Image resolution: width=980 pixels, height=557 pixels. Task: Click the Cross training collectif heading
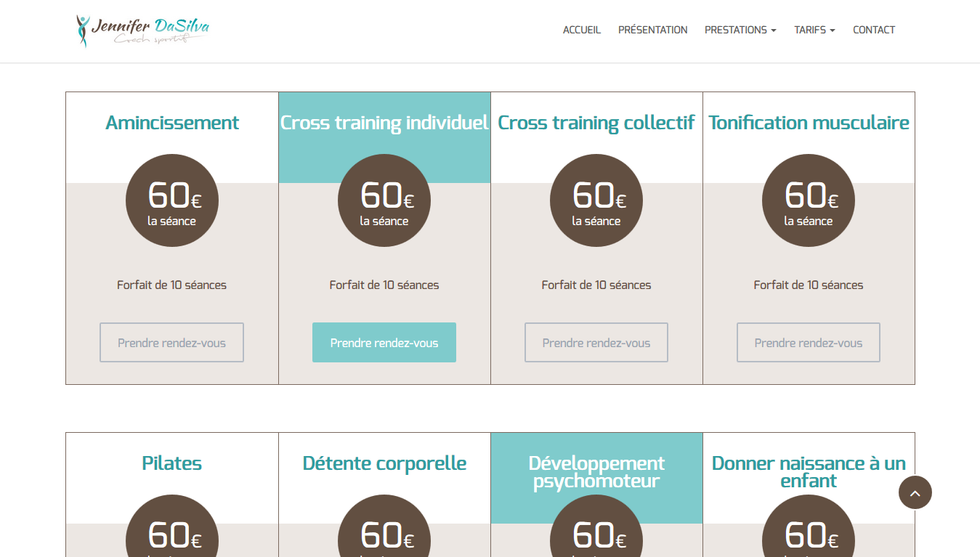(x=596, y=123)
